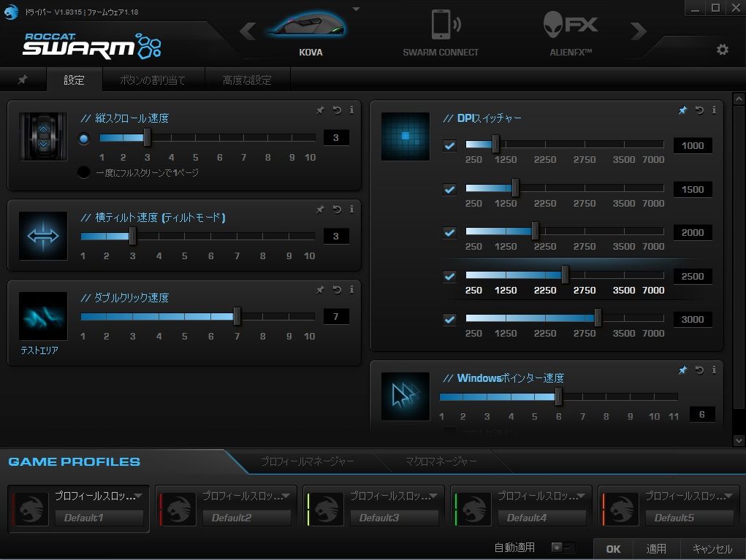This screenshot has width=746, height=560.
Task: Open the マクロマネージャー tab
Action: coord(442,461)
